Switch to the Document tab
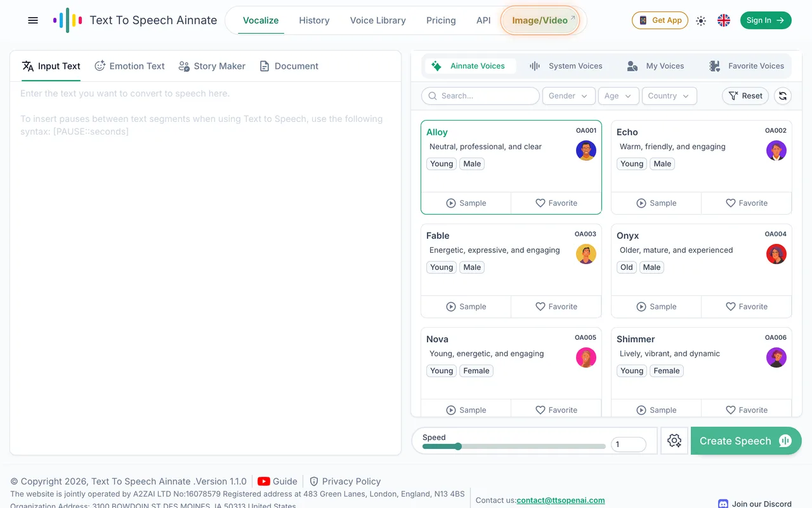The height and width of the screenshot is (508, 812). pyautogui.click(x=289, y=66)
